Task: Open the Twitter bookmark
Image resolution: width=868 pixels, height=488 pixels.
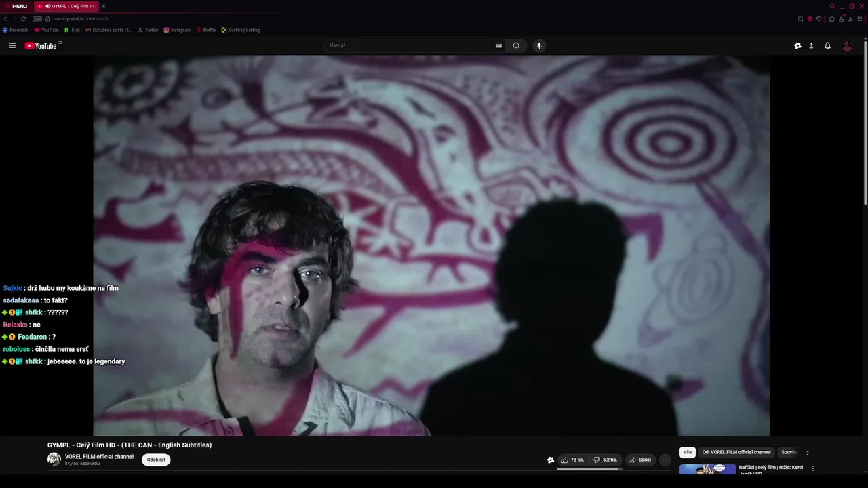Action: (148, 30)
